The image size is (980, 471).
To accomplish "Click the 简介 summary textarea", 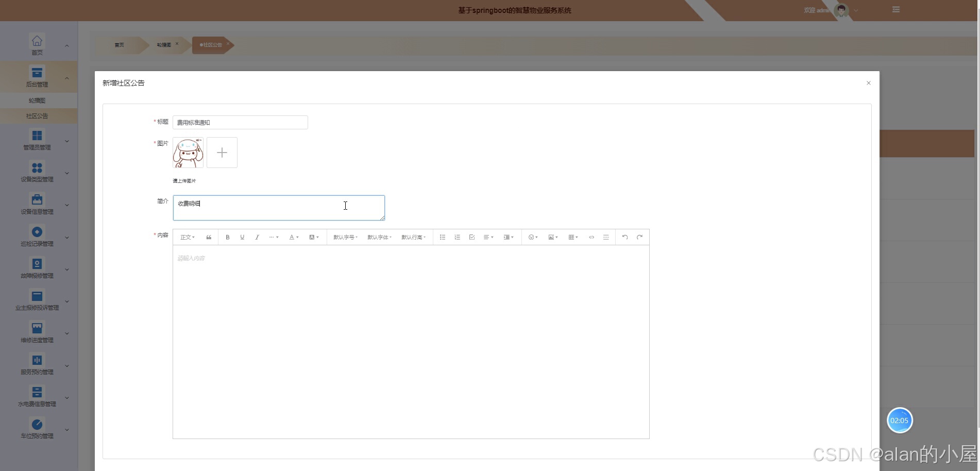I will [279, 208].
